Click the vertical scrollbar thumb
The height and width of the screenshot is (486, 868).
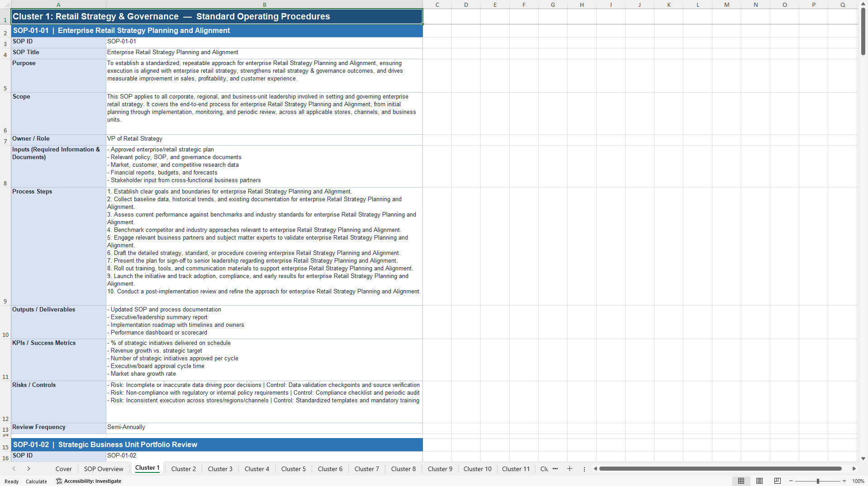pos(863,31)
